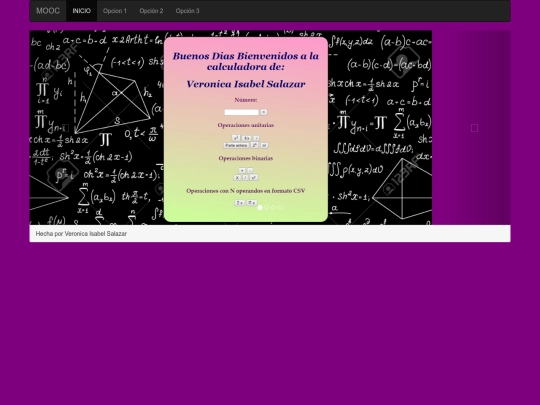Click the 'Hecha por Veronica Isabel Salazar' footer

[x=81, y=233]
